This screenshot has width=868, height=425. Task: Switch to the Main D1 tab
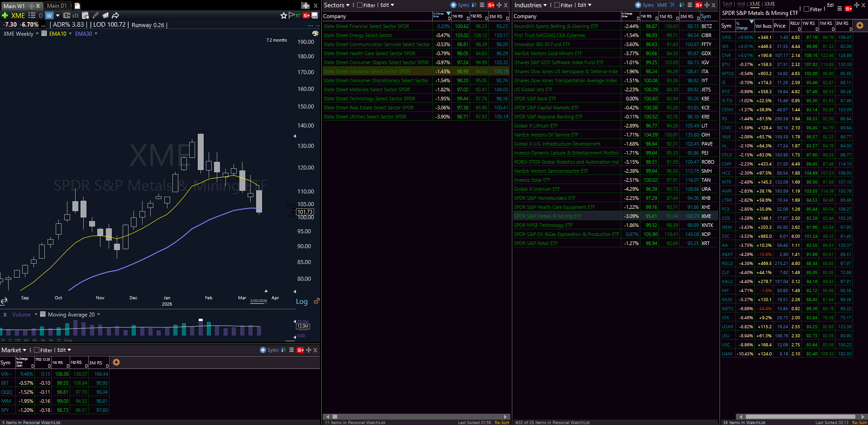point(57,6)
